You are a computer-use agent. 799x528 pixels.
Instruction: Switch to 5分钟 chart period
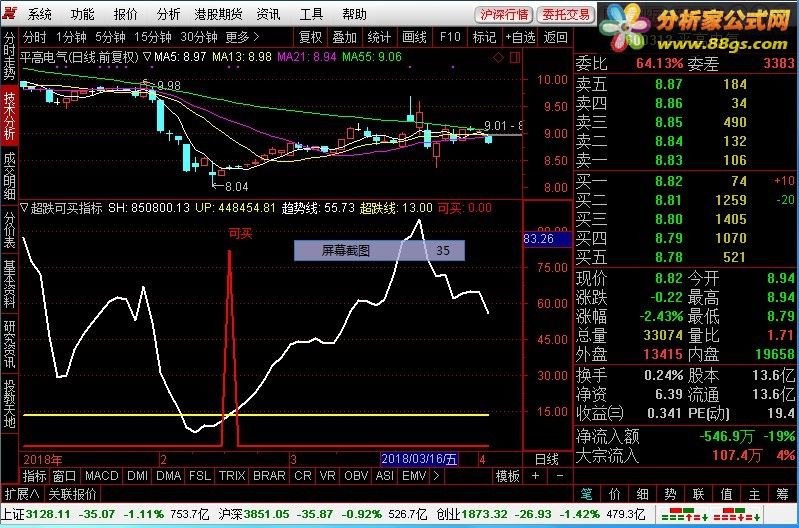110,37
